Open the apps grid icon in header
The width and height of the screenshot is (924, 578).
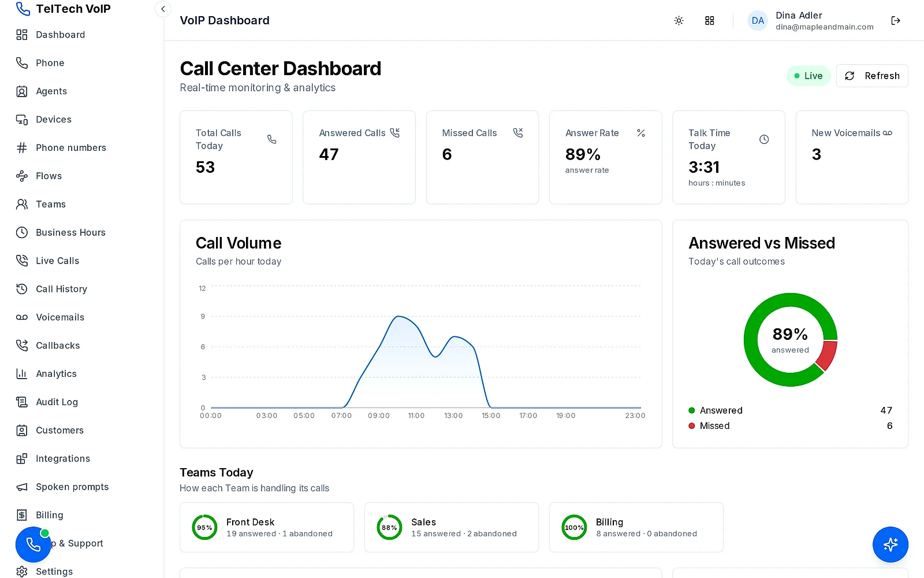710,21
